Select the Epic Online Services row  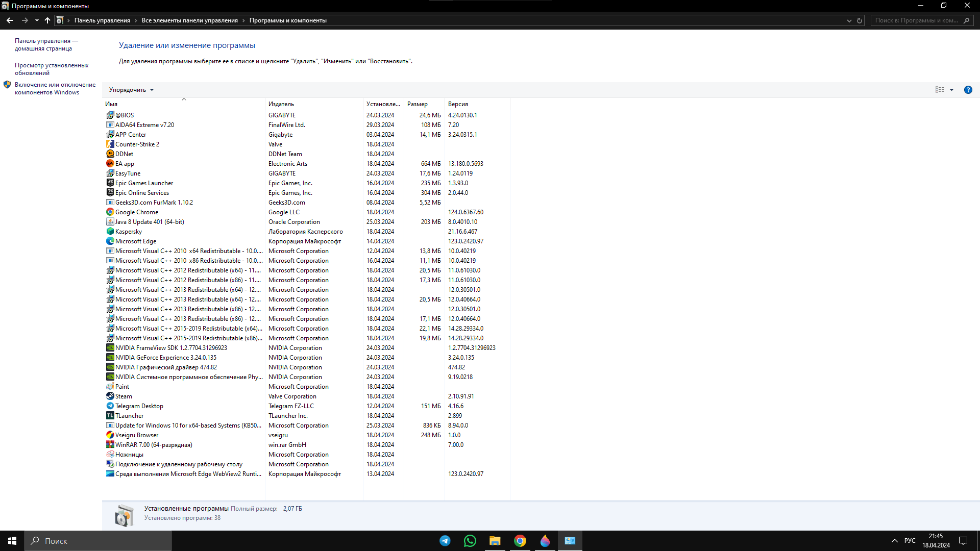(x=306, y=193)
